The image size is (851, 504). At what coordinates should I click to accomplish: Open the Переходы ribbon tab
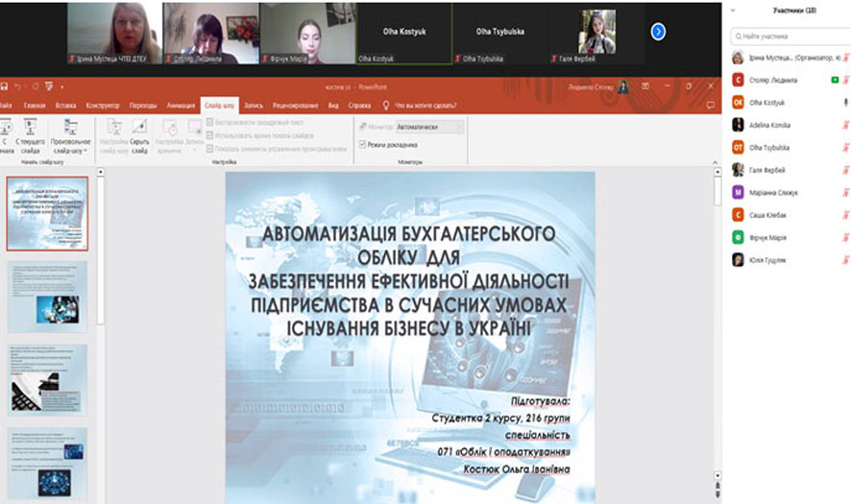pyautogui.click(x=143, y=106)
